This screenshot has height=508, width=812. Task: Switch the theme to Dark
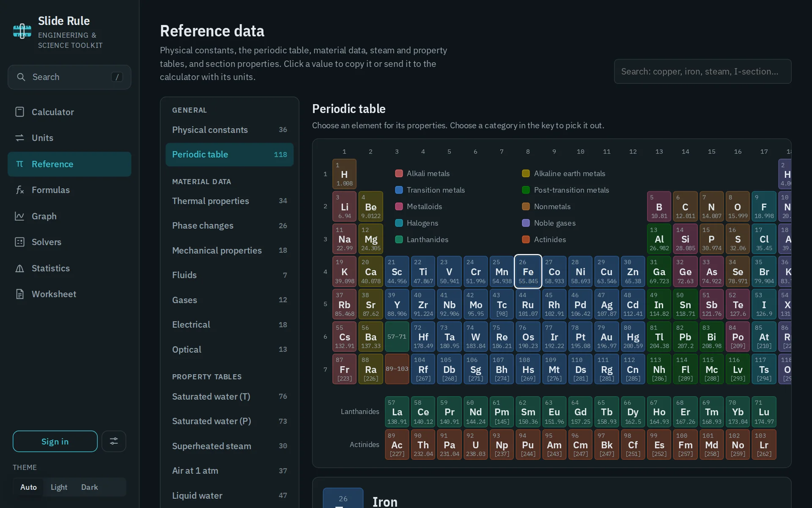click(x=89, y=487)
